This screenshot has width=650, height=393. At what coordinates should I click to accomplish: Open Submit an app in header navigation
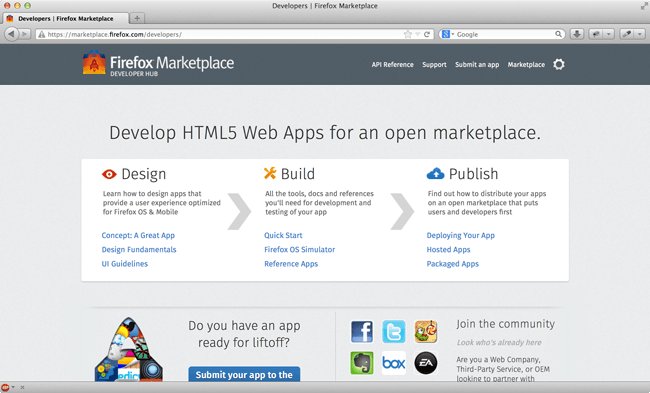click(477, 65)
